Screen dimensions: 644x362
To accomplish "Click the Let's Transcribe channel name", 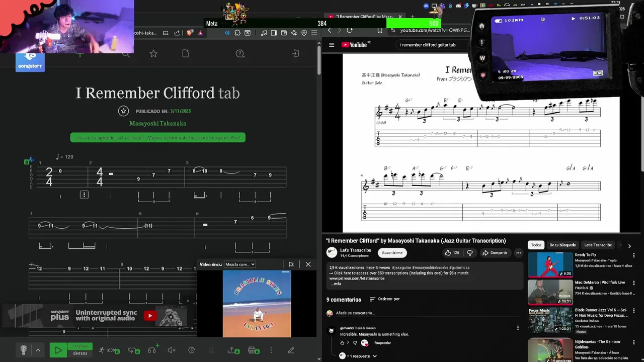I will click(x=356, y=250).
